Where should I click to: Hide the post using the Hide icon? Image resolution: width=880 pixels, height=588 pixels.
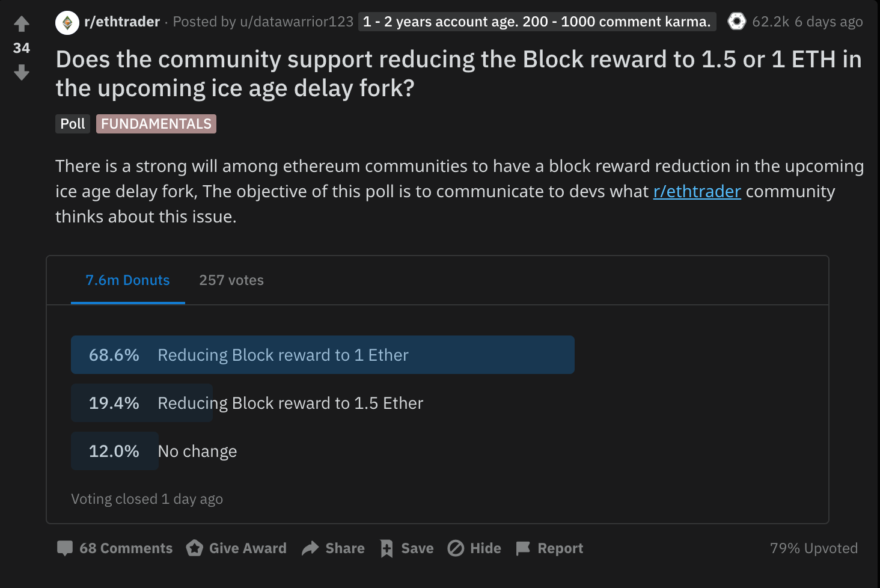pyautogui.click(x=456, y=548)
